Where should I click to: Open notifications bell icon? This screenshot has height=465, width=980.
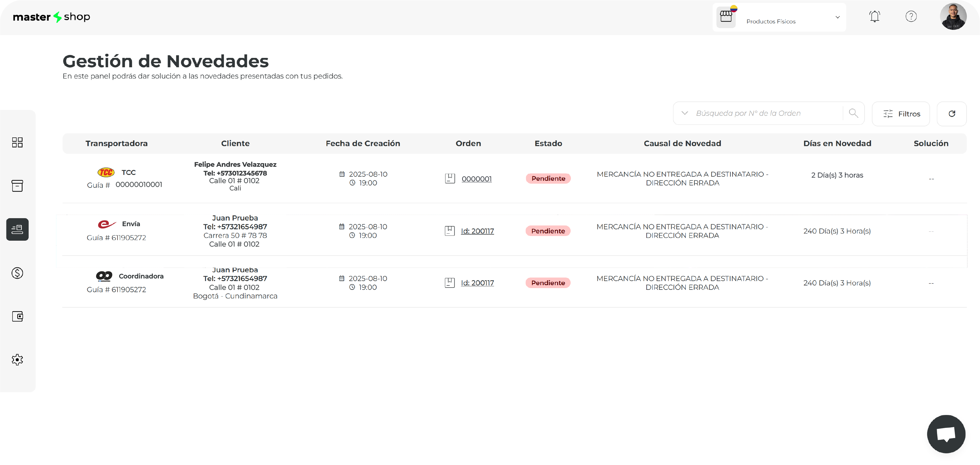coord(875,16)
